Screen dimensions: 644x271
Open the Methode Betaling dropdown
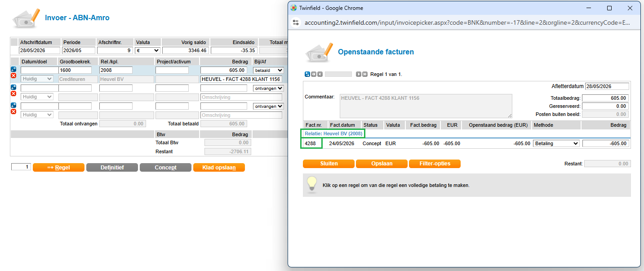(x=556, y=143)
